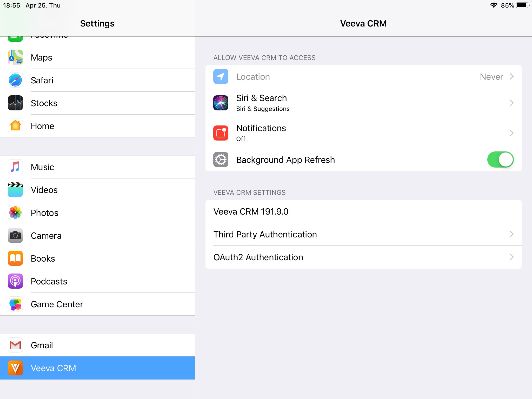Select Photos in settings sidebar
This screenshot has width=532, height=399.
click(x=45, y=213)
